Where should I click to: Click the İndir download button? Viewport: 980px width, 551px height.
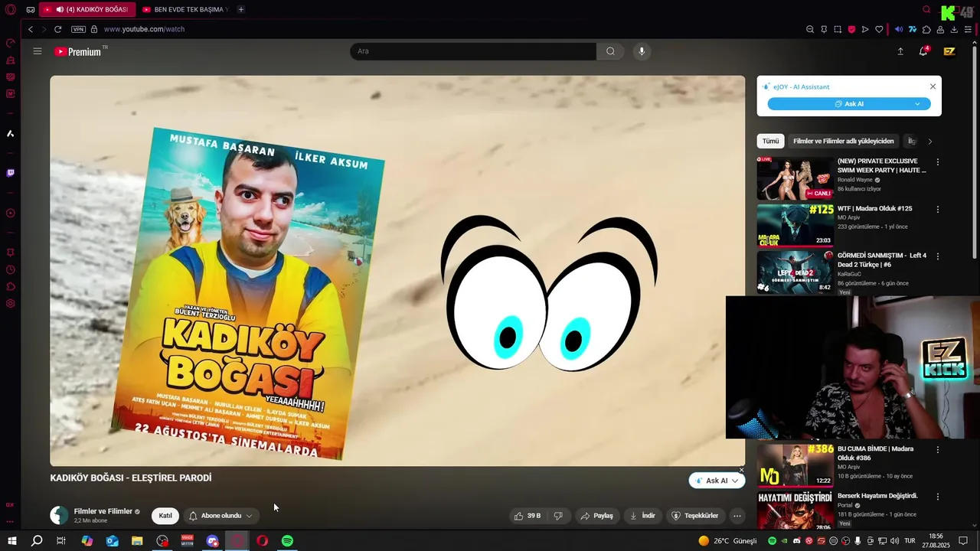pos(642,516)
